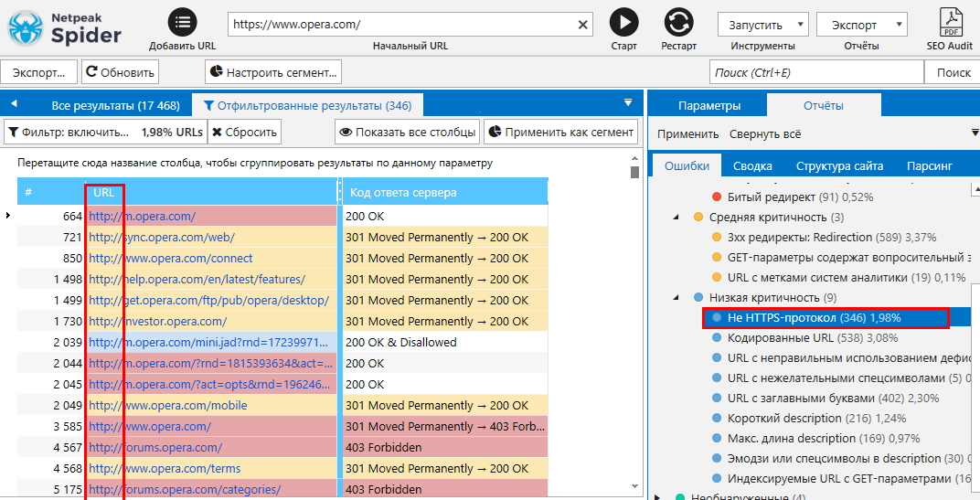This screenshot has height=500, width=980.
Task: Open Настроить сегмент... button
Action: [x=273, y=72]
